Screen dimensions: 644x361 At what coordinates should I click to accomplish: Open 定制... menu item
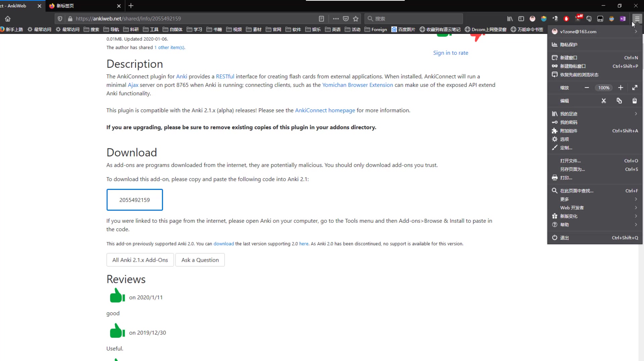point(595,148)
